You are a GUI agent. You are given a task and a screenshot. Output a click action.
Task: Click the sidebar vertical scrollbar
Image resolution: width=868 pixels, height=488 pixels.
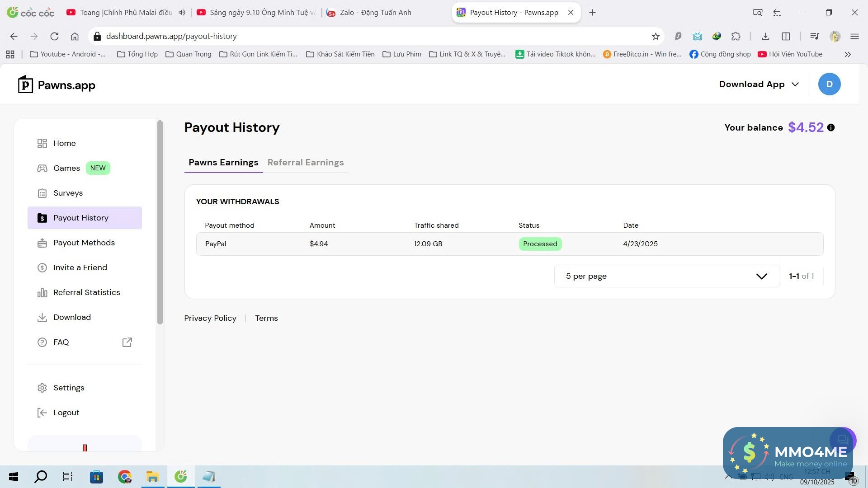tap(160, 221)
